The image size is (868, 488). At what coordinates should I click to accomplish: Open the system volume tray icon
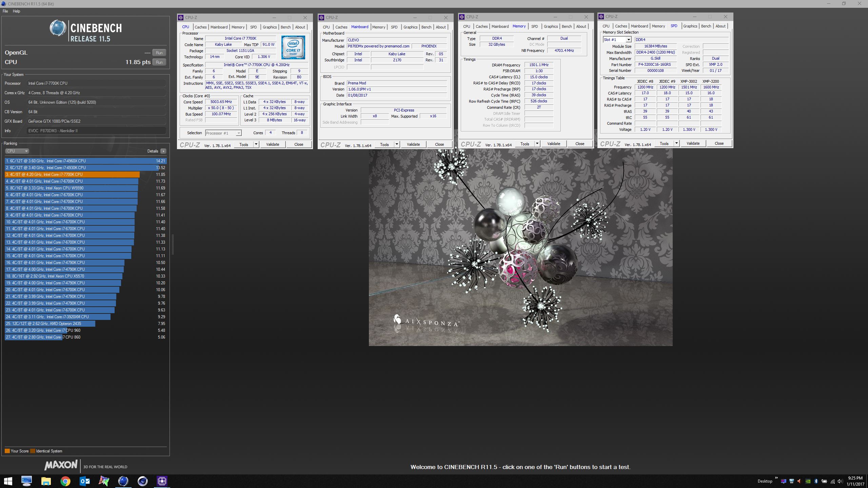click(840, 481)
